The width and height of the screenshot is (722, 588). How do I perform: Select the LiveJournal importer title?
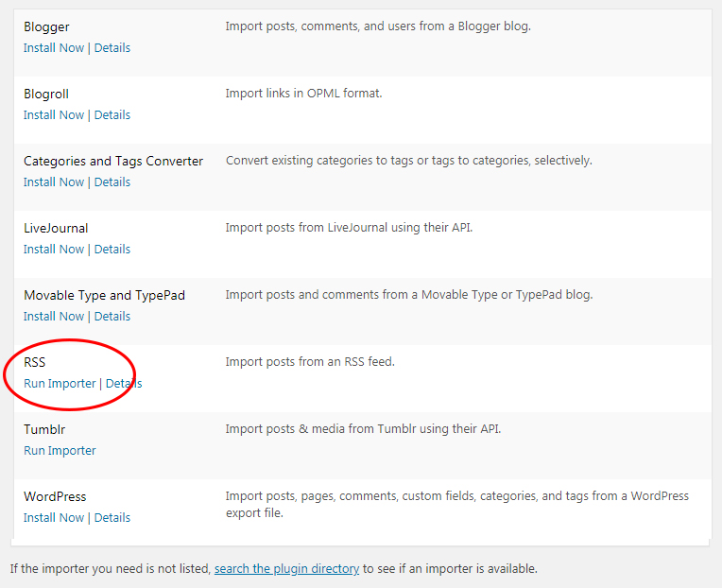(56, 229)
